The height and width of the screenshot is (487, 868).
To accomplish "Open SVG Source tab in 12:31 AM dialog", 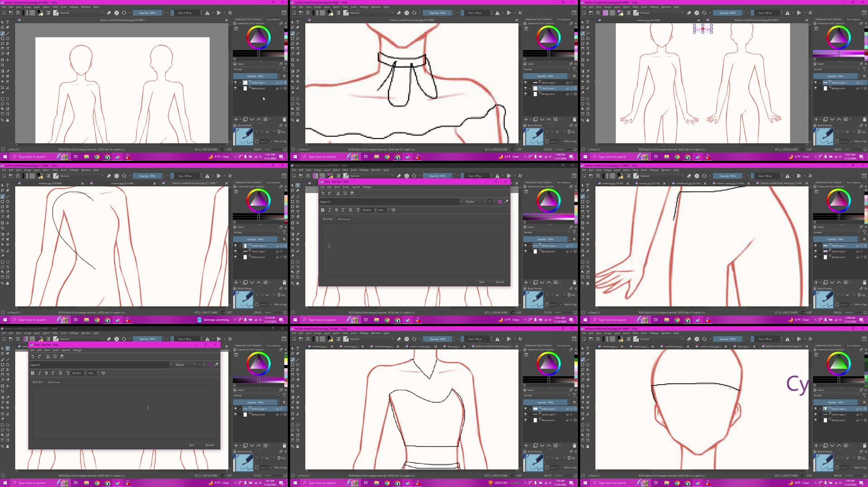I will [344, 219].
